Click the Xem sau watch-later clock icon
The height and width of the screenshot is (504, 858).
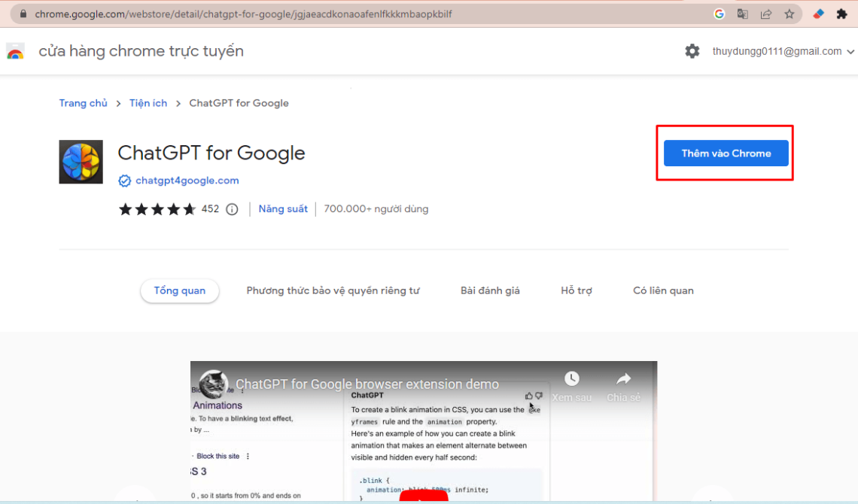click(572, 379)
